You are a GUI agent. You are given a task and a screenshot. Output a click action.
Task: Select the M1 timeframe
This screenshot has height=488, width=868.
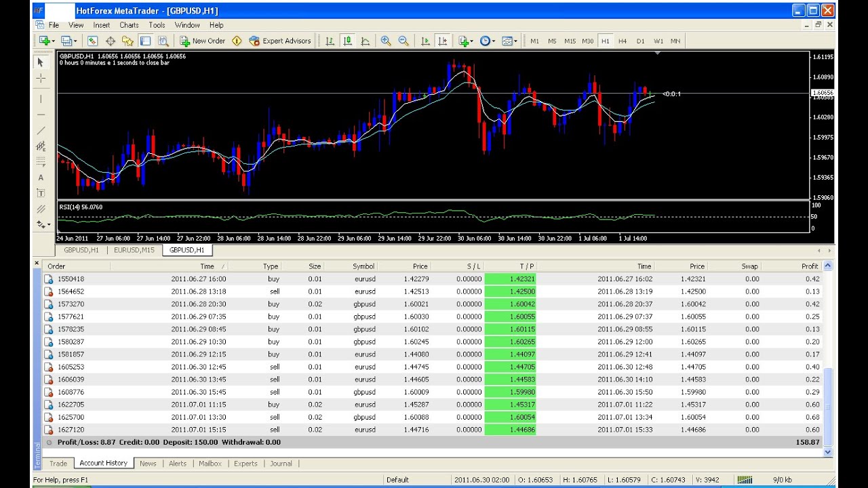point(534,41)
